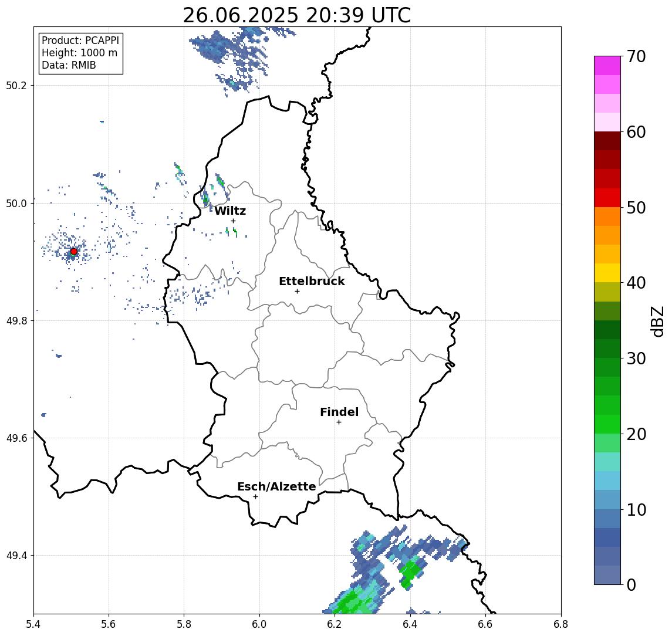Click the plus marker below Ettelbruck
This screenshot has height=636, width=672.
297,292
